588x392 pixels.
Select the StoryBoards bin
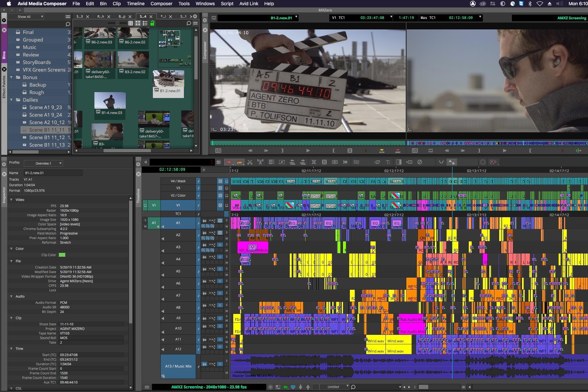point(37,62)
